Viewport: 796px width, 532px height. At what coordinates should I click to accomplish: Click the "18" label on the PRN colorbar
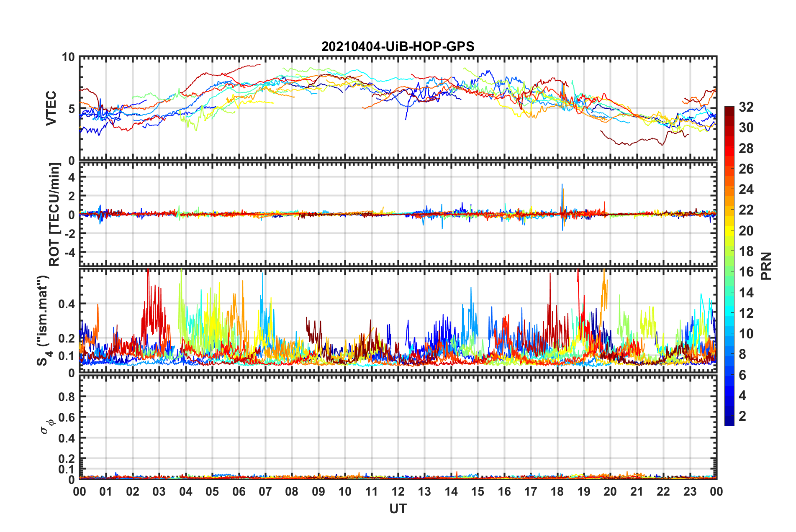click(x=746, y=251)
